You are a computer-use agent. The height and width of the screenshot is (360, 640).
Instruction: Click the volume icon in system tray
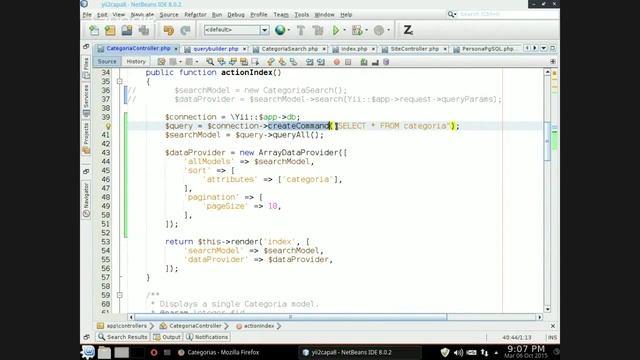tap(458, 352)
